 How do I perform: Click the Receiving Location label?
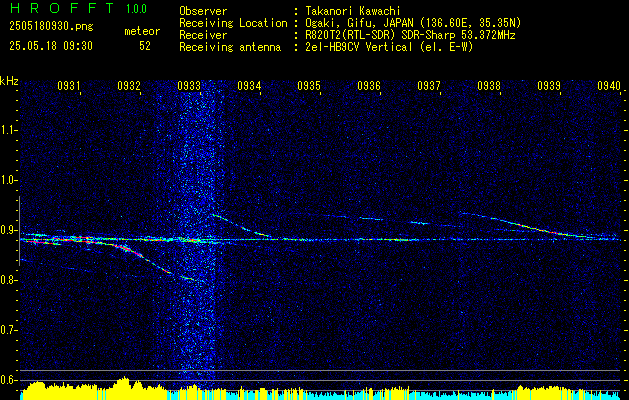233,23
